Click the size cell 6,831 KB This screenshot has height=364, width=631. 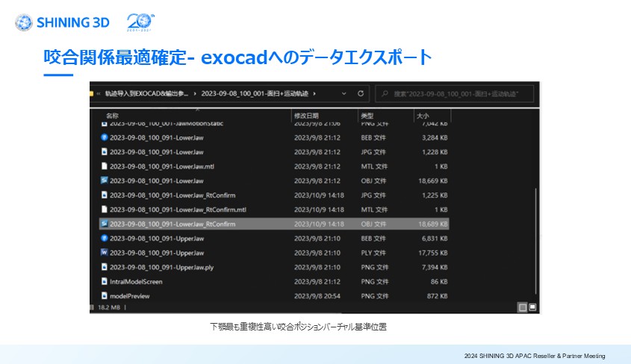[435, 238]
